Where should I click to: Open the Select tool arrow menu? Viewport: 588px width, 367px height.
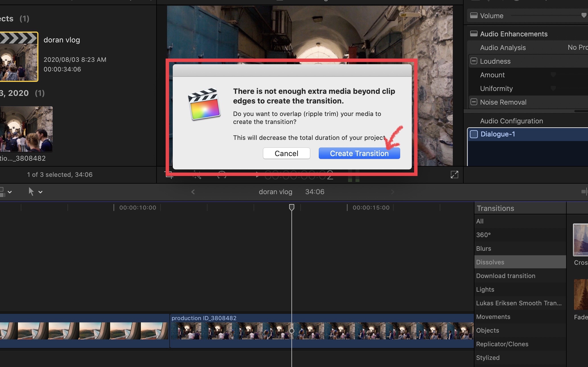tap(40, 192)
